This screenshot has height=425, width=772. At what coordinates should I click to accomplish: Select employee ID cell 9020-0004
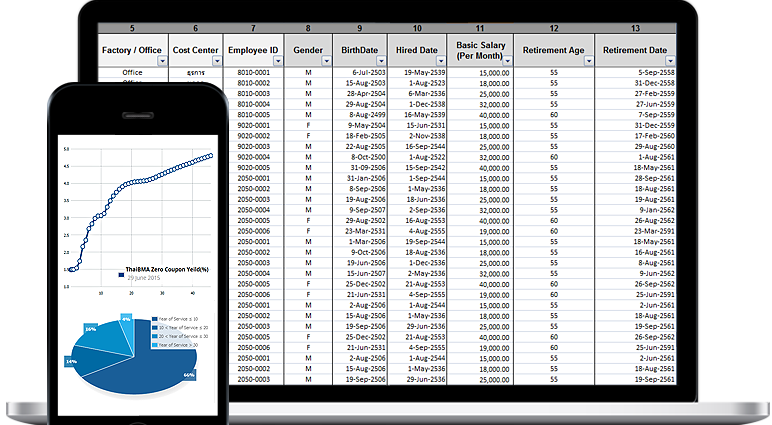pyautogui.click(x=254, y=157)
